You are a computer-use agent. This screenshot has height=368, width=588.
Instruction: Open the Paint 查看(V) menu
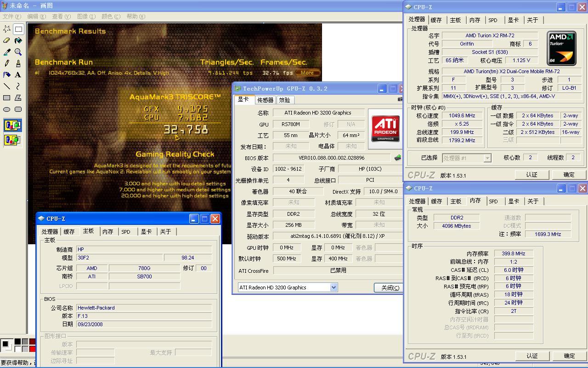click(x=62, y=16)
